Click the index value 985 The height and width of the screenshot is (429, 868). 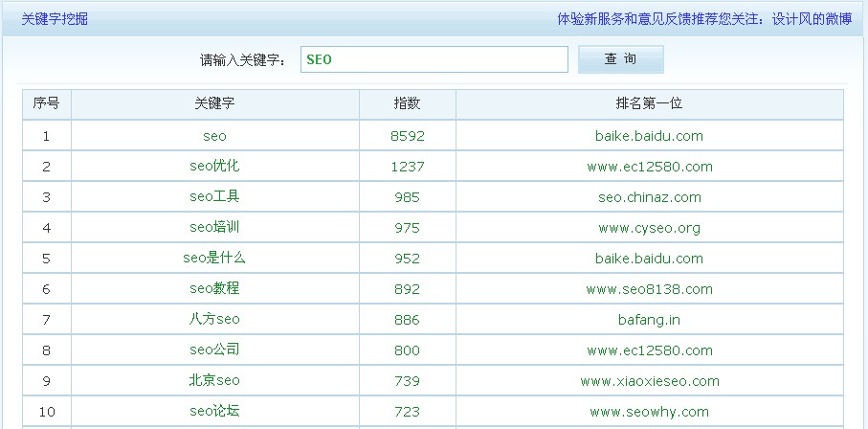408,197
